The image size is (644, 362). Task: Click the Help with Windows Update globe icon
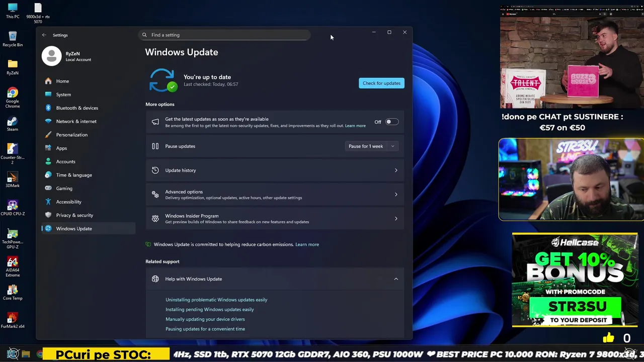click(155, 279)
